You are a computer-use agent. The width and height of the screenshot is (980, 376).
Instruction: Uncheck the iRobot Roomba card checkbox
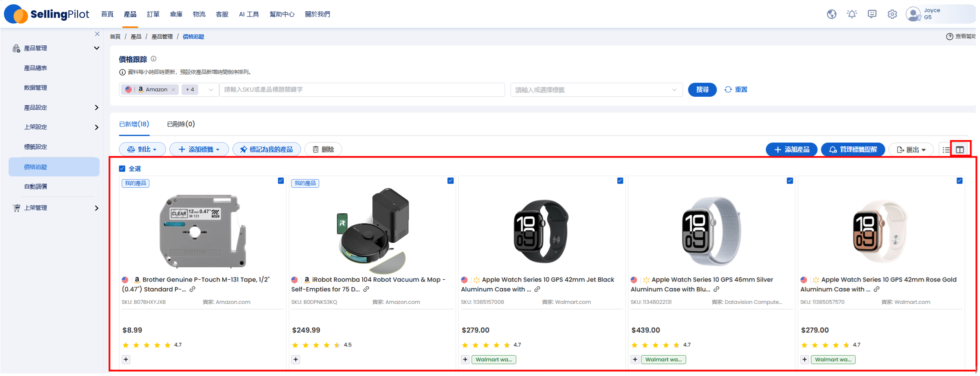(450, 180)
